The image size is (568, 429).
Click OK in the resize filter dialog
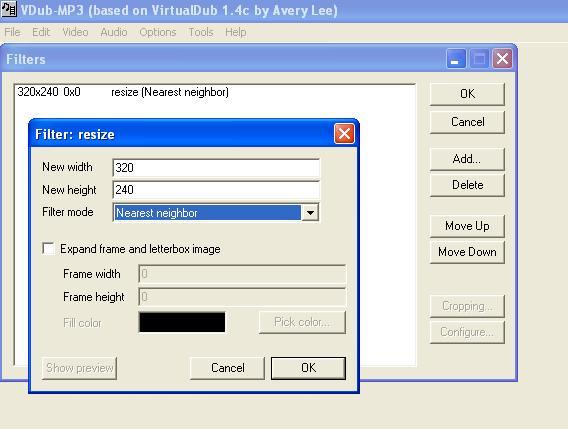pyautogui.click(x=308, y=368)
